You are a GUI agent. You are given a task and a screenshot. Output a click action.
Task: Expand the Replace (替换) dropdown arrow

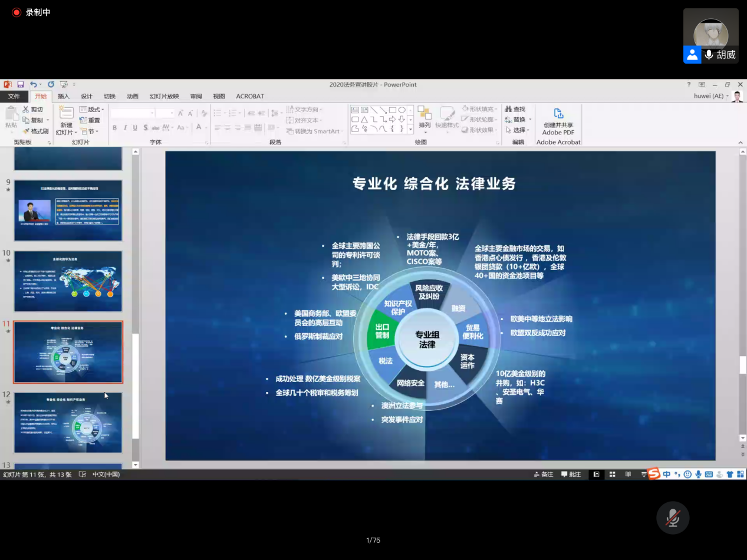529,120
